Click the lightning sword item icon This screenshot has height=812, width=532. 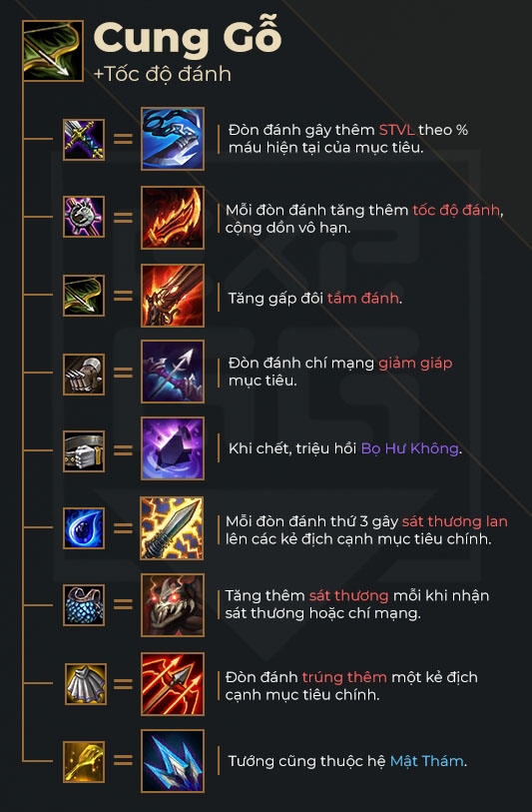(172, 528)
